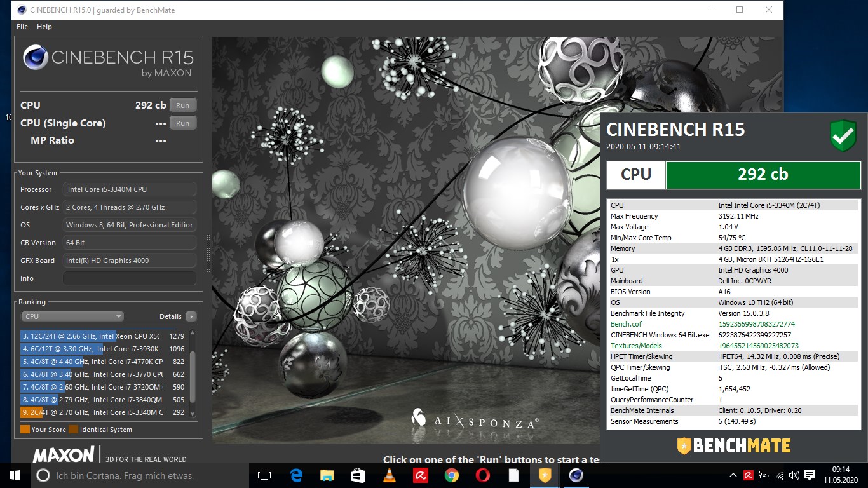
Task: Select ranking entry Core i7-3770 662
Action: point(103,374)
